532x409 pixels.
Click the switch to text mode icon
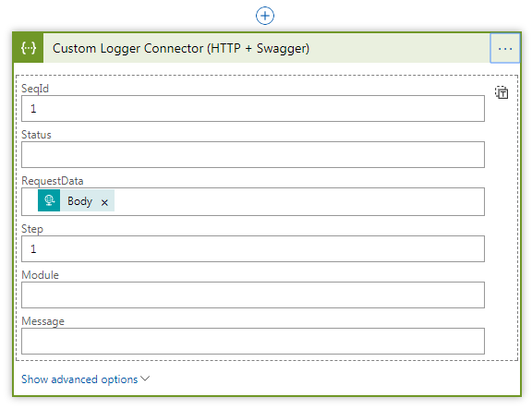[502, 92]
